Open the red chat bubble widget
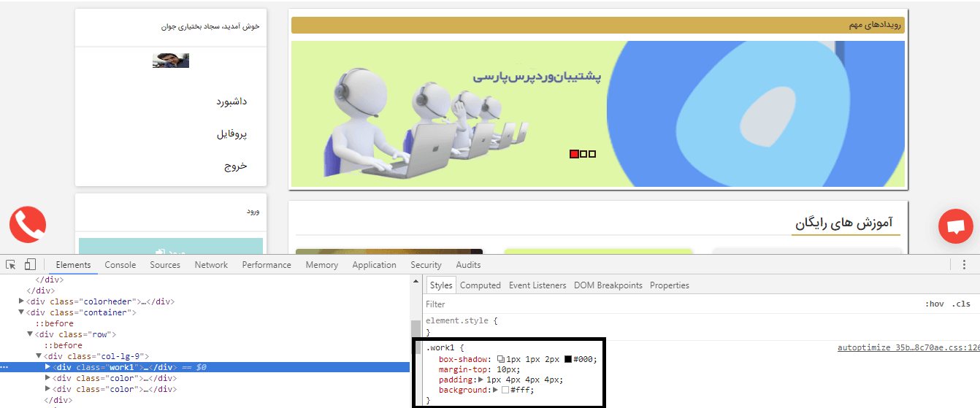This screenshot has width=980, height=408. click(x=955, y=226)
